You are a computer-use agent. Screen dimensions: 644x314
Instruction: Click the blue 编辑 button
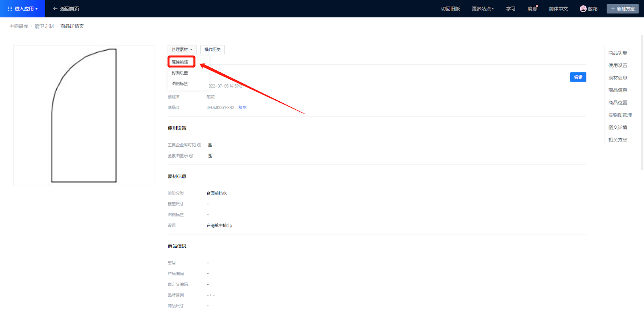[578, 77]
